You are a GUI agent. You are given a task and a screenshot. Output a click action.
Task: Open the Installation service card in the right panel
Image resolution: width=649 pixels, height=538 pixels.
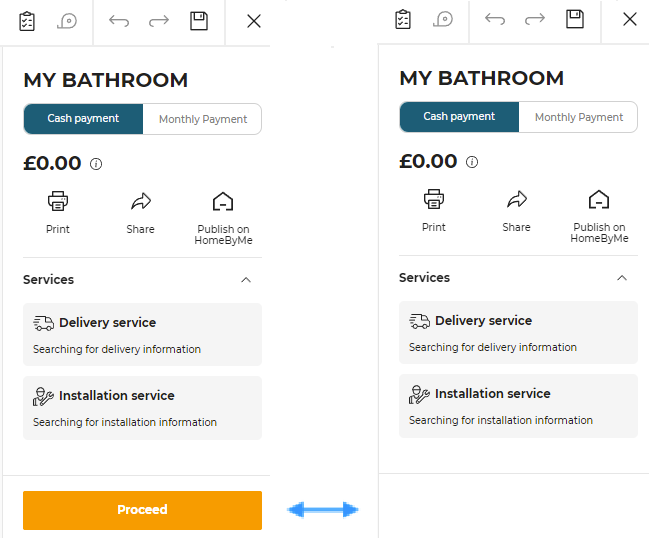[x=518, y=405]
